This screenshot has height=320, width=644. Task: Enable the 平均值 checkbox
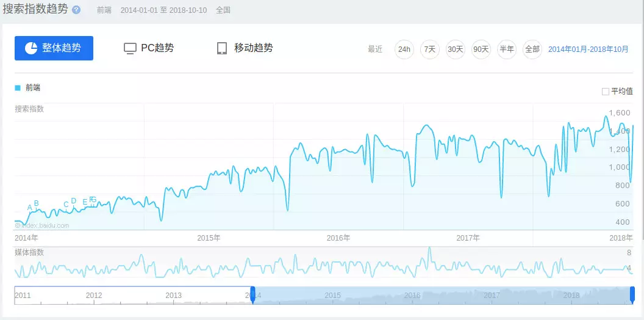(x=606, y=92)
